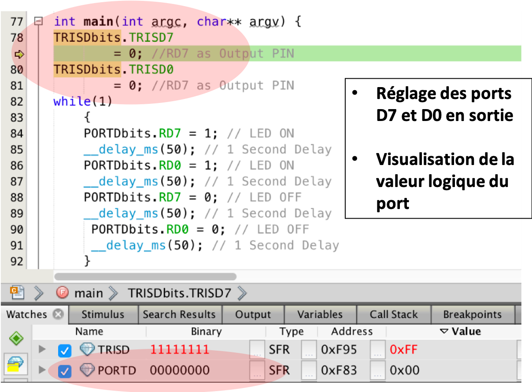Click the program counter arrow in gutter
The image size is (532, 392).
pyautogui.click(x=19, y=55)
